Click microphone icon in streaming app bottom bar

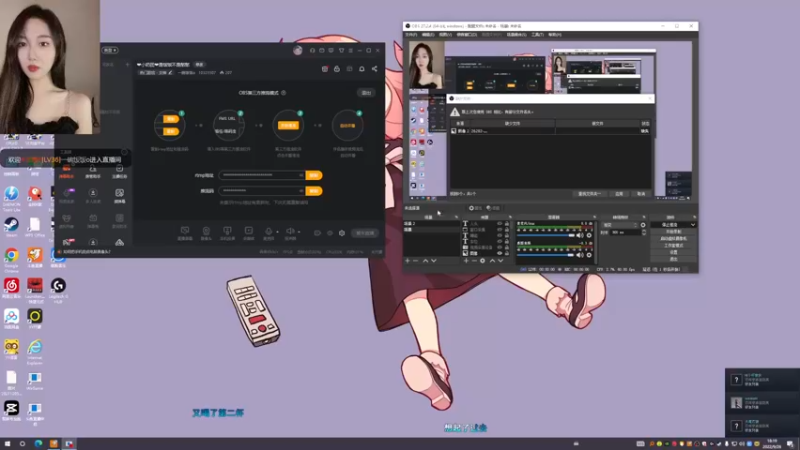pos(268,231)
